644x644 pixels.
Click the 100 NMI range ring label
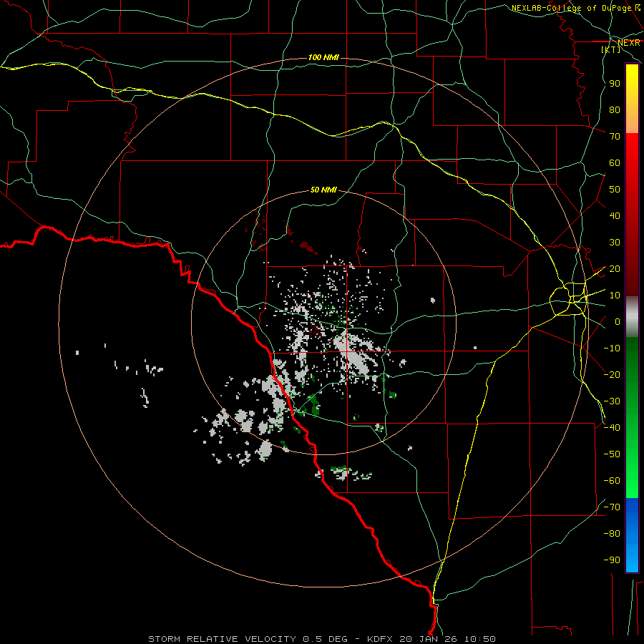tap(323, 57)
